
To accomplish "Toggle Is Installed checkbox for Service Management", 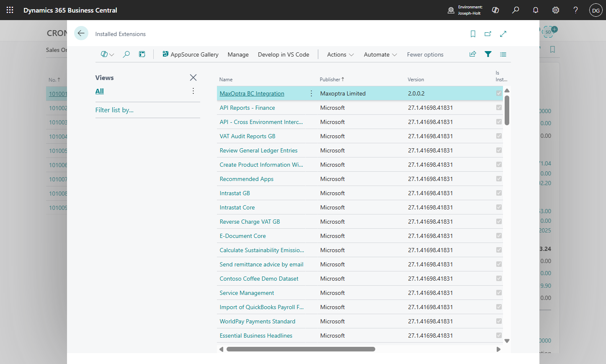I will click(499, 293).
